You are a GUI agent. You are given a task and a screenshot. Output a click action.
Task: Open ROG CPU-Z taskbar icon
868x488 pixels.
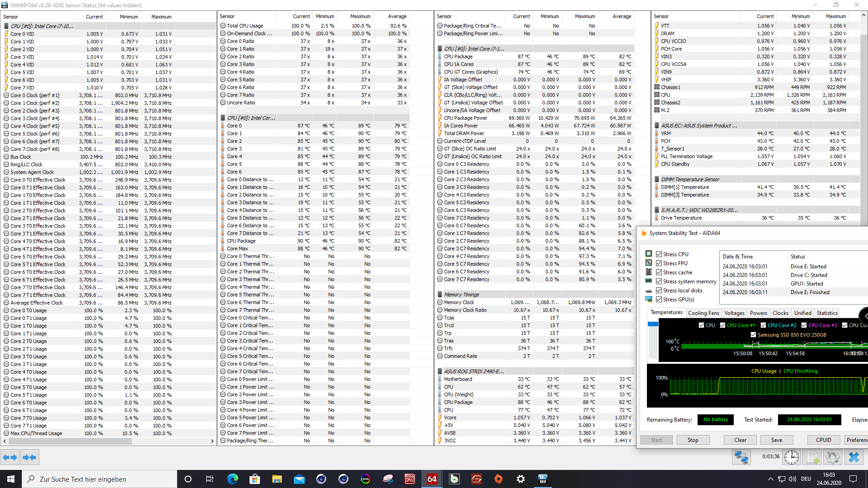click(x=410, y=479)
